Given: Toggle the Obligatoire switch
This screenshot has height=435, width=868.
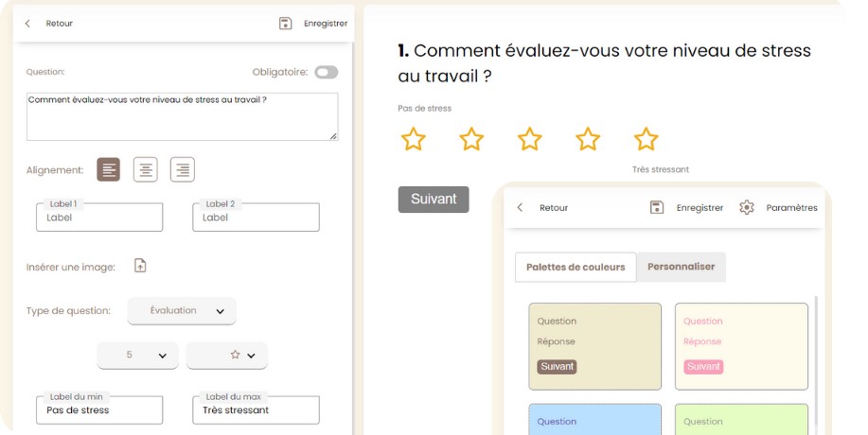Looking at the screenshot, I should click(327, 72).
